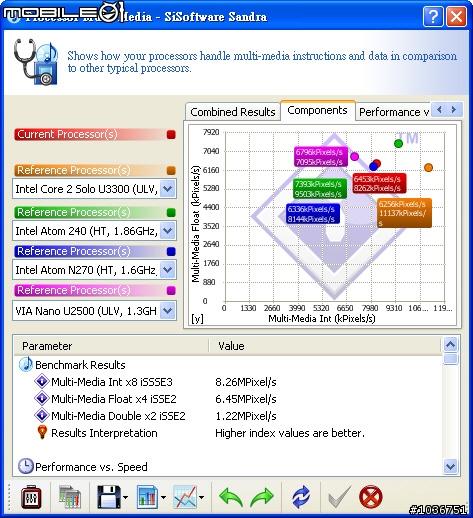Click the line graph icon
This screenshot has height=518, width=473.
click(185, 497)
